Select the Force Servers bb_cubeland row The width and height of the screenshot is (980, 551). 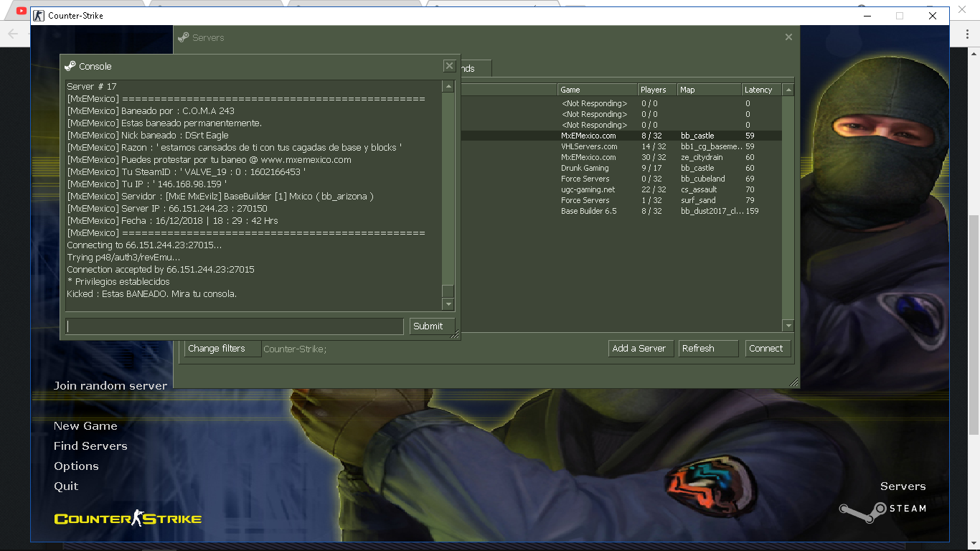621,179
